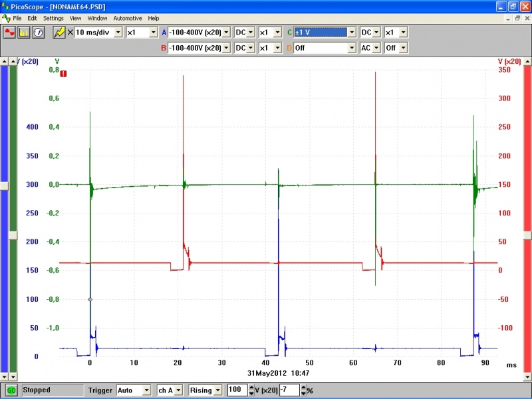Click the trigger threshold 100 value field
The width and height of the screenshot is (532, 399).
click(x=235, y=390)
